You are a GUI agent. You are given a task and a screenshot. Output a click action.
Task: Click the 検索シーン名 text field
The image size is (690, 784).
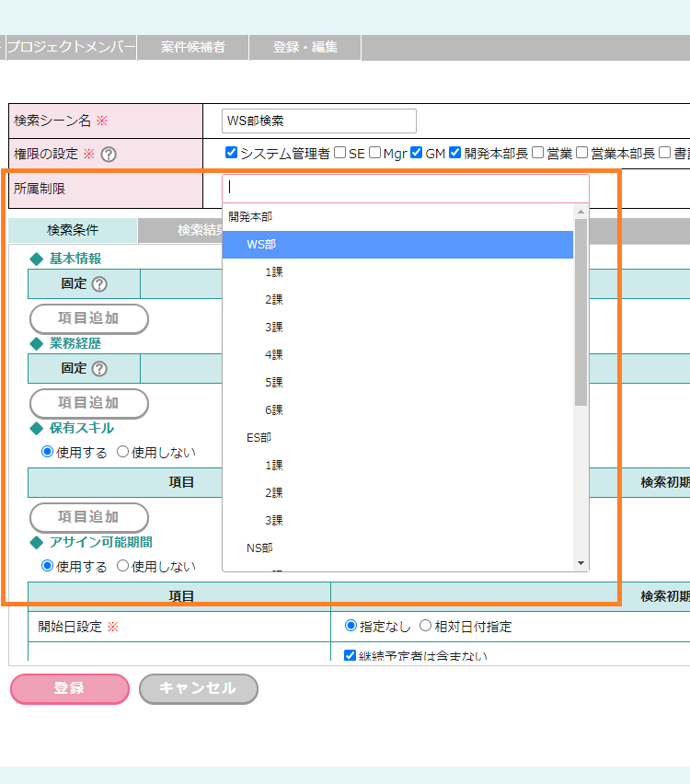point(319,121)
